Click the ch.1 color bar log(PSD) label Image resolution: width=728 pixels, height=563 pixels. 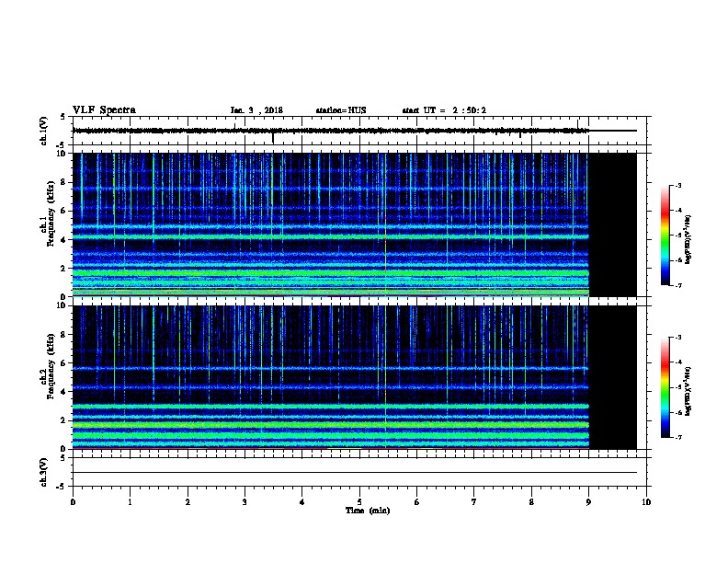[x=688, y=239]
